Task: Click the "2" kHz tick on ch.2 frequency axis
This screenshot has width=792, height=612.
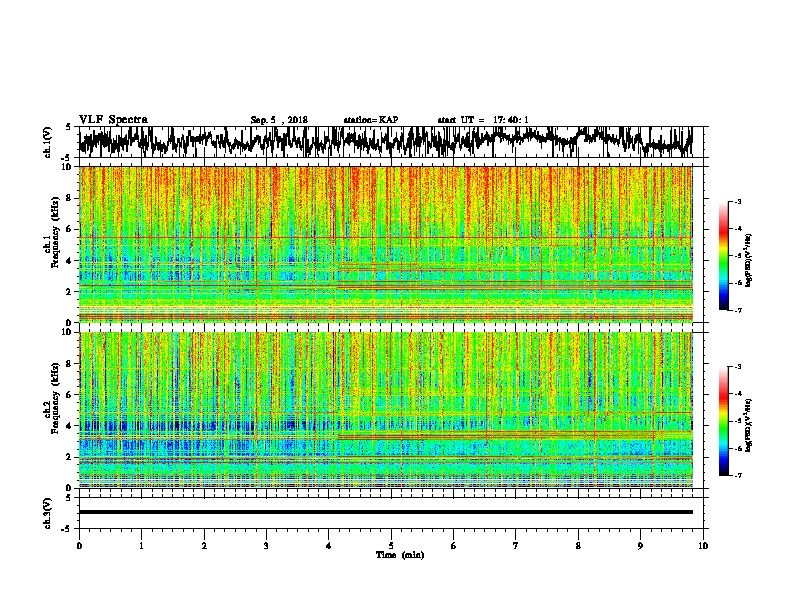Action: click(x=70, y=457)
